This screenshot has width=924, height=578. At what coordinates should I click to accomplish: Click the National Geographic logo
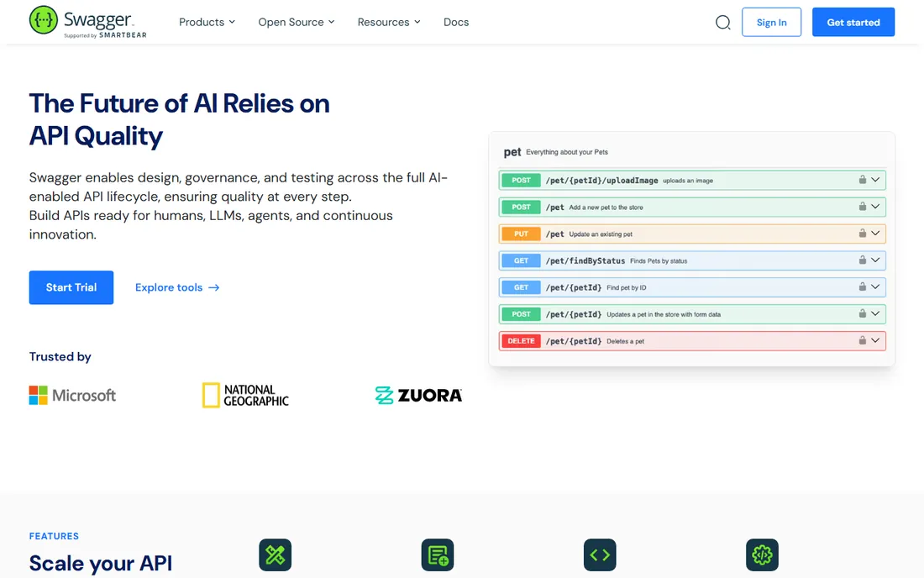[x=245, y=396]
